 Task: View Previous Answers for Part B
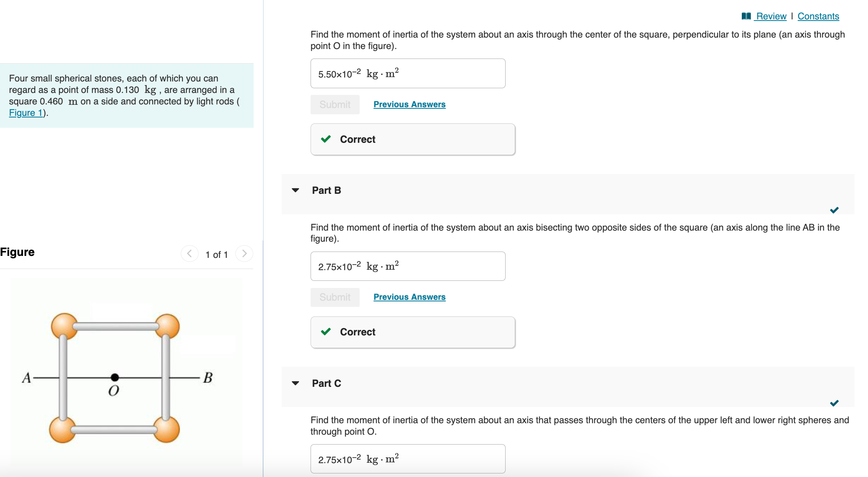tap(409, 297)
